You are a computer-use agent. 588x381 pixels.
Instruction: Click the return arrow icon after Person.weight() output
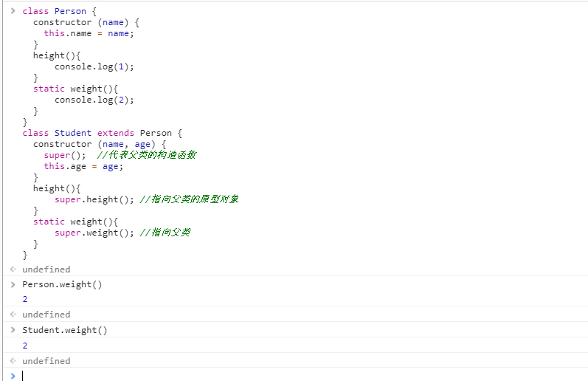(13, 315)
